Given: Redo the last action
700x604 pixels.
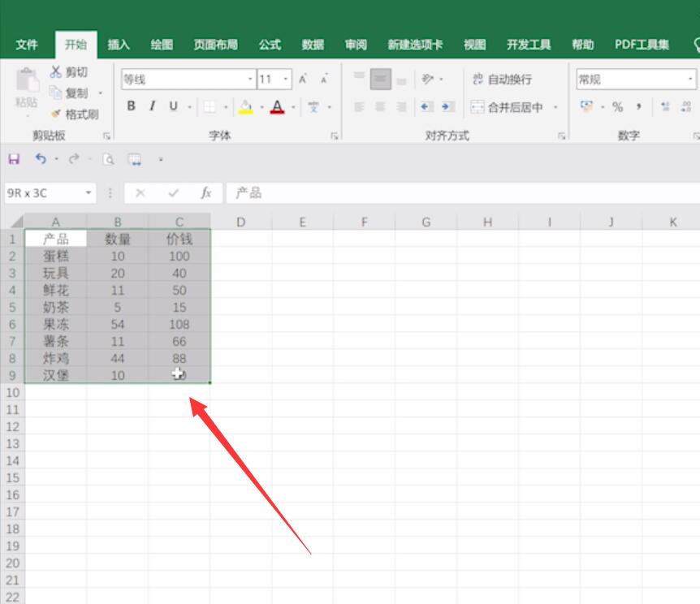Looking at the screenshot, I should click(74, 159).
